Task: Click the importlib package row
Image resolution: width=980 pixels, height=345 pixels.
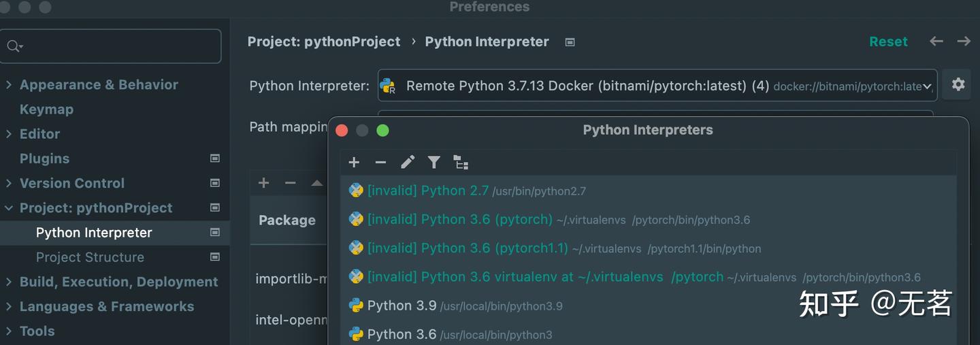Action: click(289, 279)
